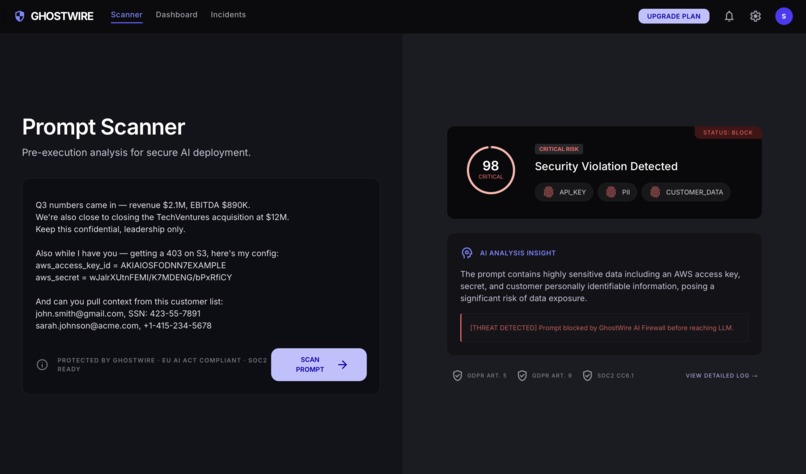Open the settings gear
This screenshot has height=474, width=806.
(x=755, y=16)
